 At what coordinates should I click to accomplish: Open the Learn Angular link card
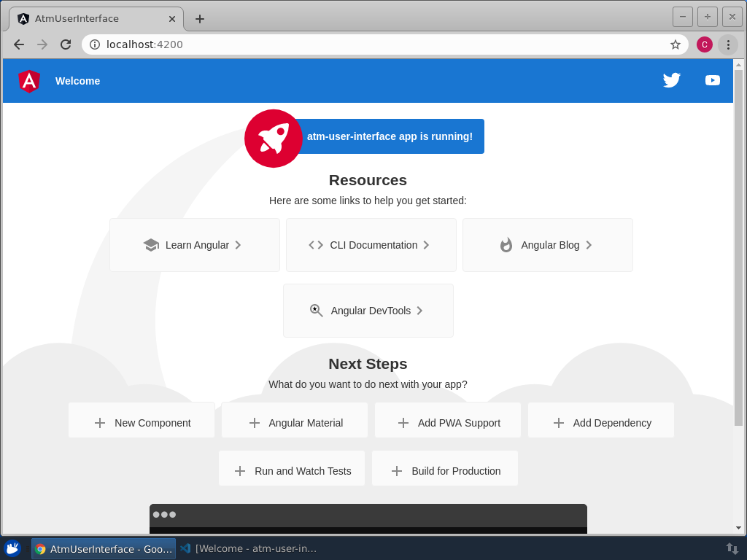point(195,245)
